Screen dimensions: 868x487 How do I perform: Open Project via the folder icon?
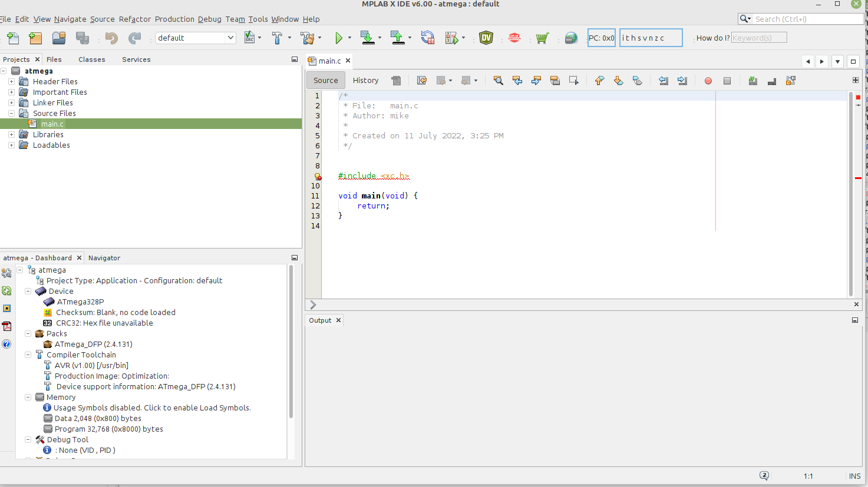point(59,38)
